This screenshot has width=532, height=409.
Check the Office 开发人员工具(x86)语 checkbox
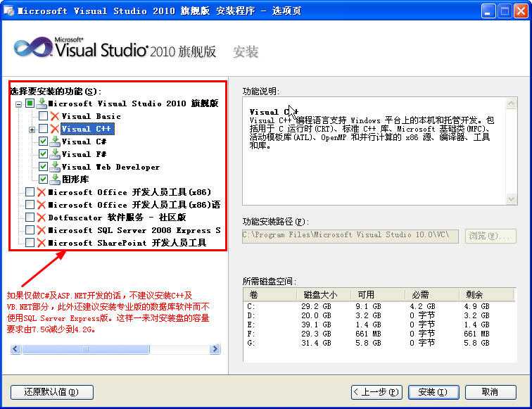pos(30,204)
